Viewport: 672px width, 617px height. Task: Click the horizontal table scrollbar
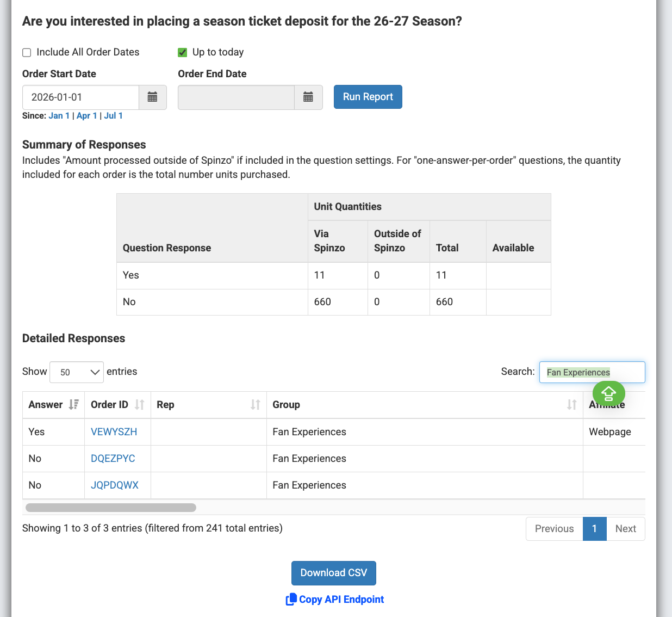click(x=111, y=508)
